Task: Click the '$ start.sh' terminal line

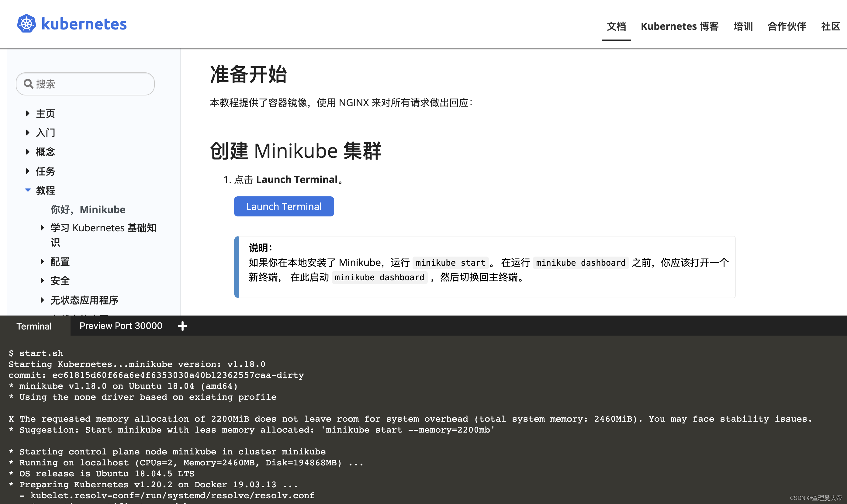Action: point(36,353)
